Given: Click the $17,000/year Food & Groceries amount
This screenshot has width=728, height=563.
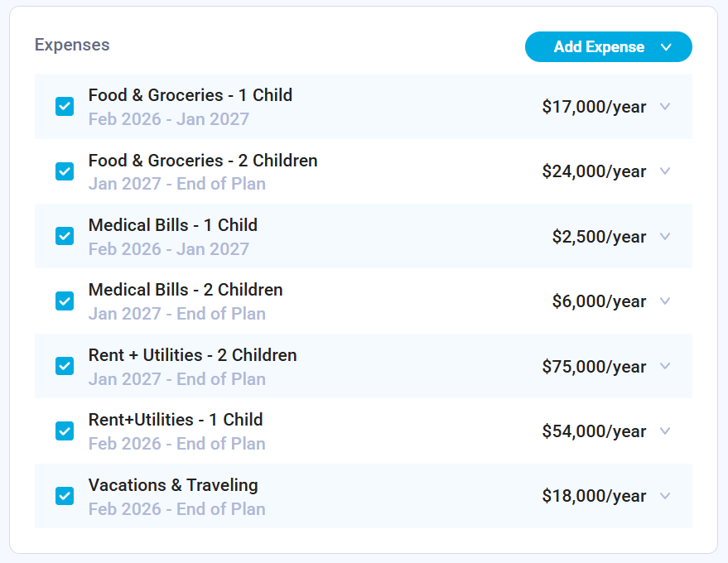Looking at the screenshot, I should click(594, 107).
